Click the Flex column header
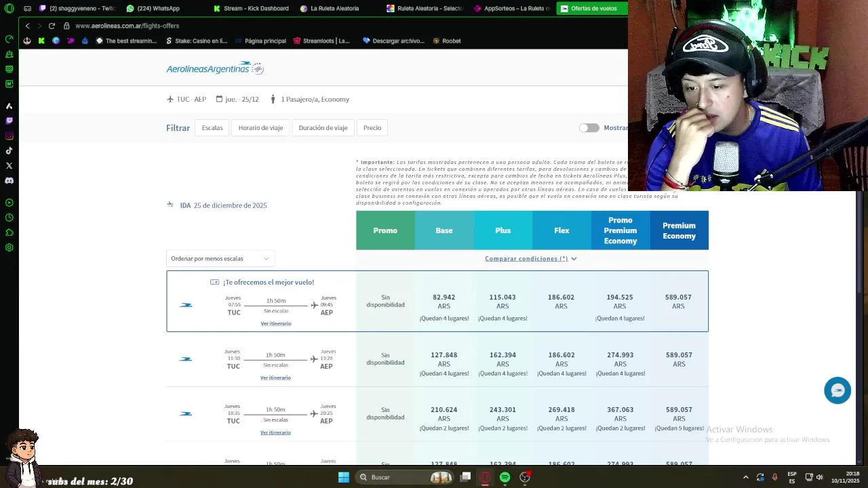This screenshot has height=488, width=868. coord(561,230)
